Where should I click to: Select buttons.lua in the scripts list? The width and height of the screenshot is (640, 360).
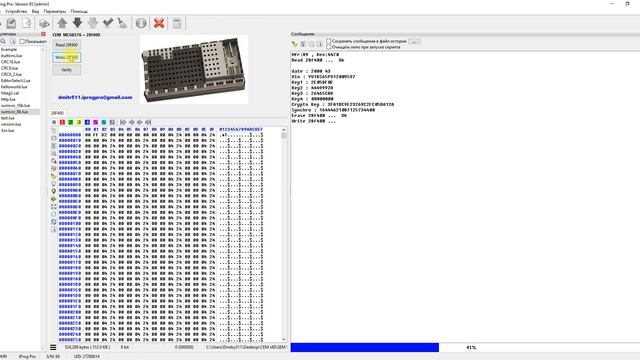point(11,56)
